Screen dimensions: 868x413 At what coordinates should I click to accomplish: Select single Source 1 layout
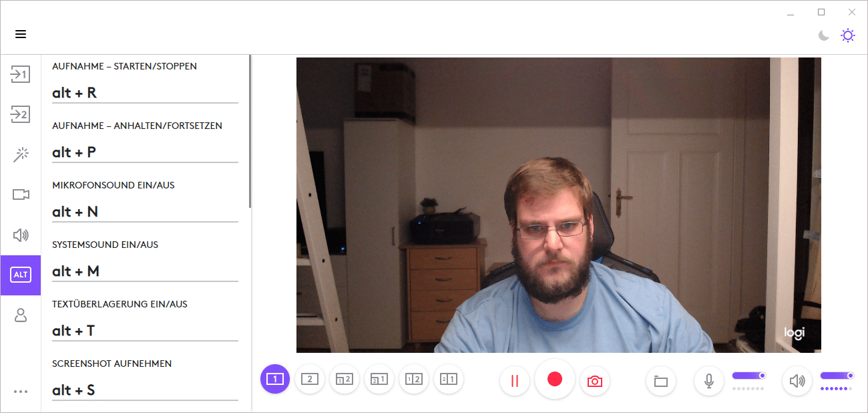[275, 380]
